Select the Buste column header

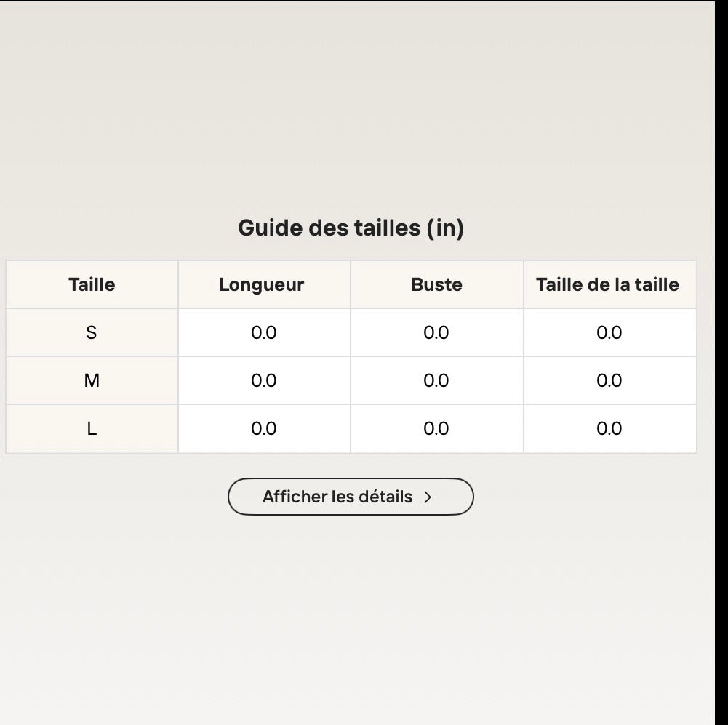(x=437, y=284)
